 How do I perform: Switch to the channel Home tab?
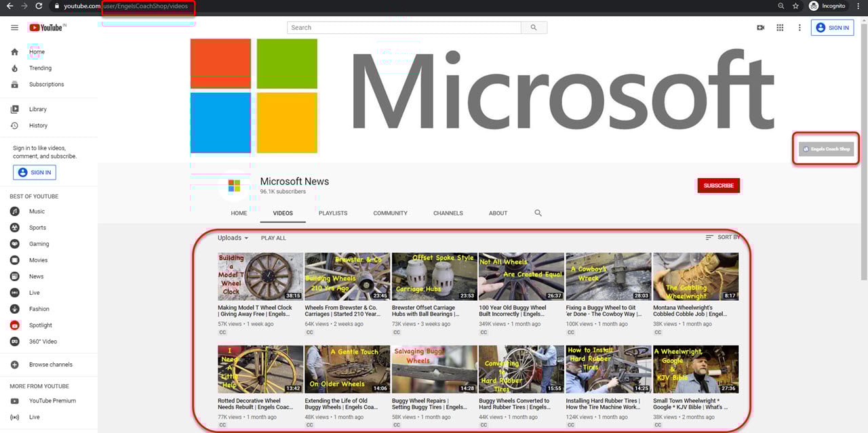[239, 213]
